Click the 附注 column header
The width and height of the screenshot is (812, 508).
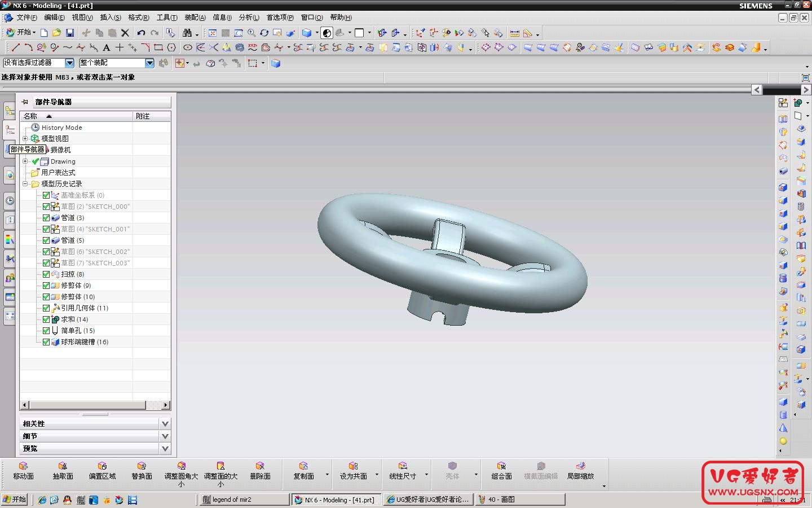pos(152,116)
